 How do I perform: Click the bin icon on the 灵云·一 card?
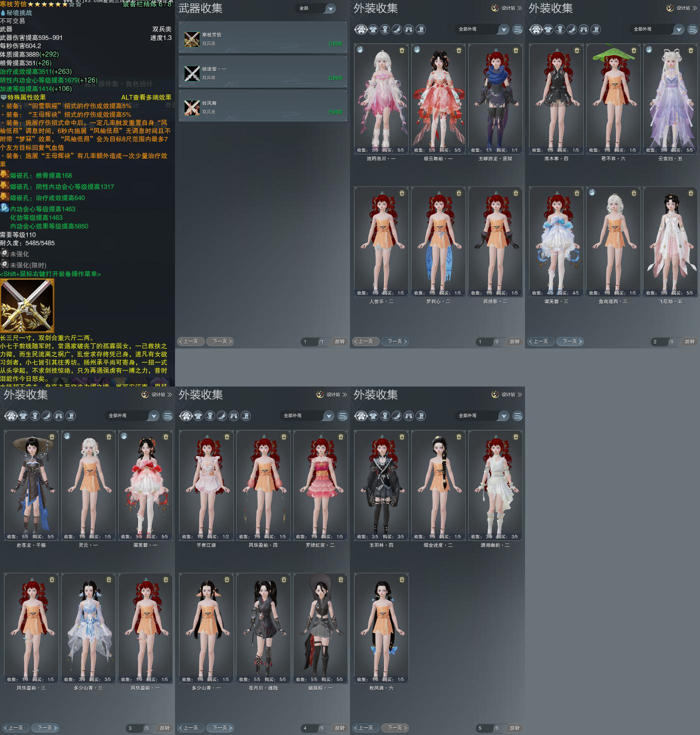(108, 437)
